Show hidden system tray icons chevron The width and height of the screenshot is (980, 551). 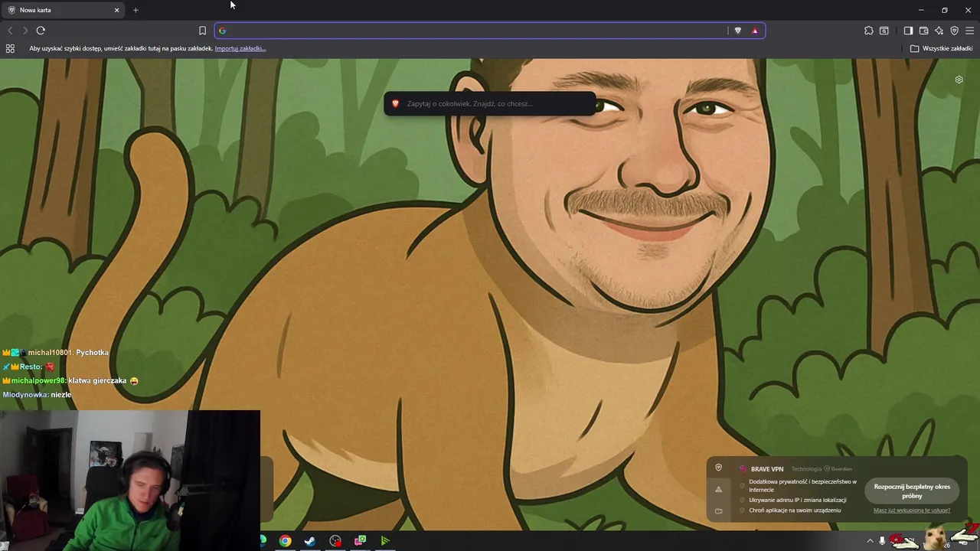[870, 541]
